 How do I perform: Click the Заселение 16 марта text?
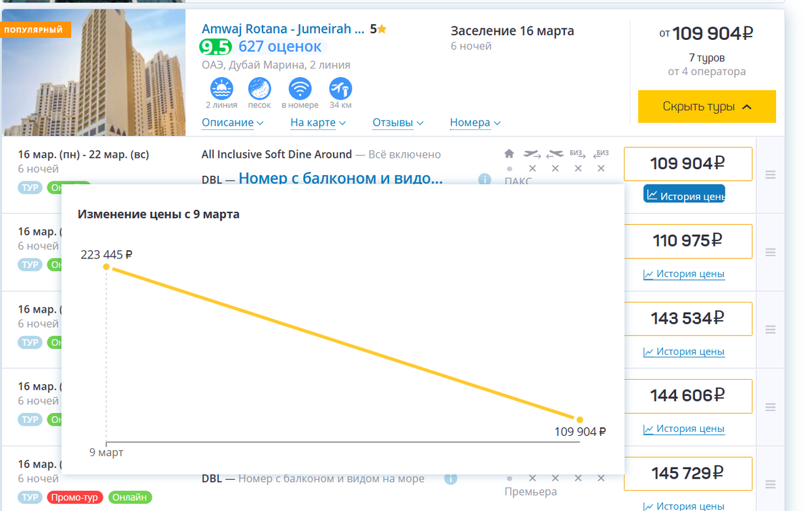(512, 31)
